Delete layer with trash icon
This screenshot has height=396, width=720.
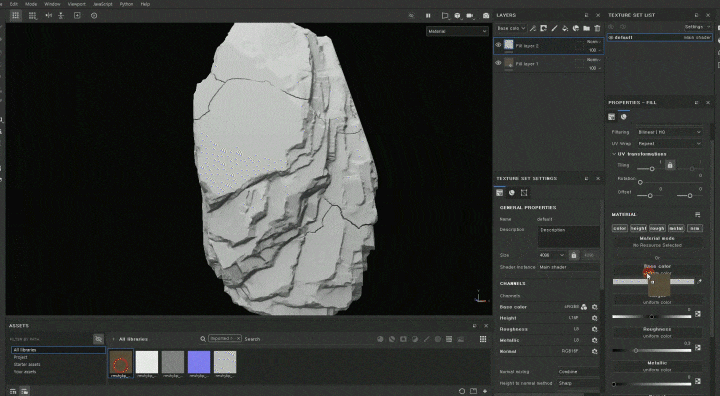coord(597,28)
